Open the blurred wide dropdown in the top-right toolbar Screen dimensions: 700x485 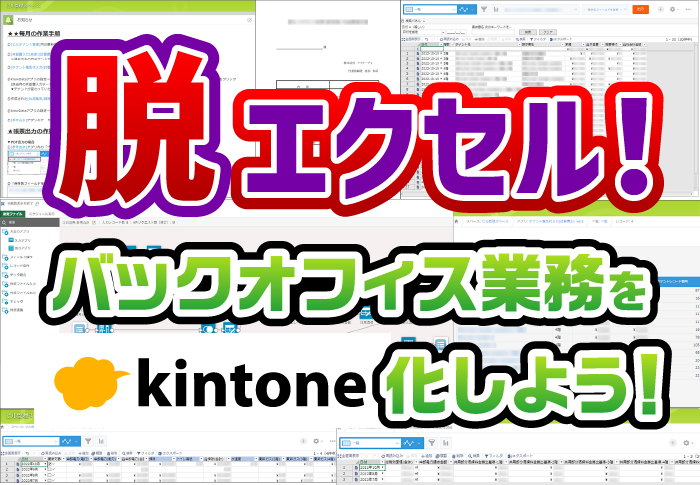point(542,9)
